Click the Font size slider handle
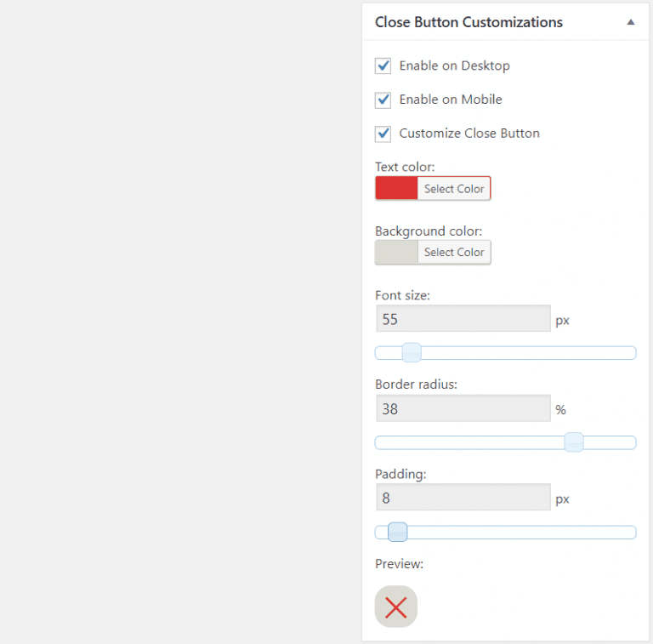This screenshot has width=653, height=644. pos(412,353)
